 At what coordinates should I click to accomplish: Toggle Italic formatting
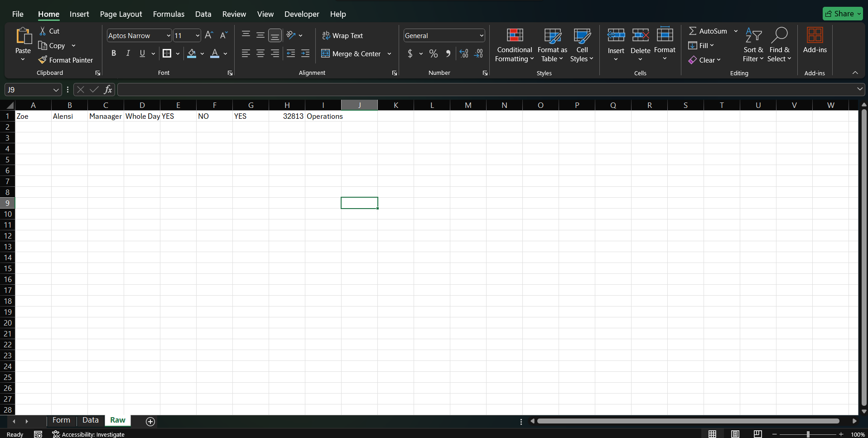point(128,54)
